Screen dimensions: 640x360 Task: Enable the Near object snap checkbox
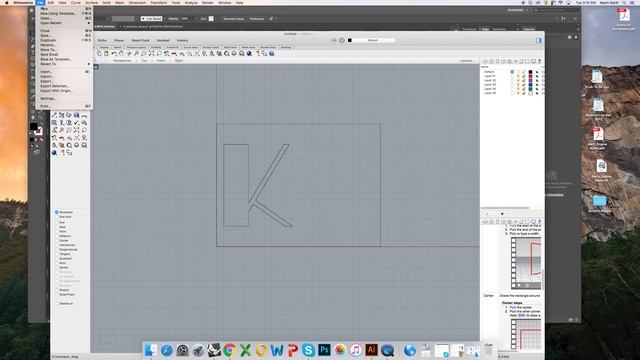click(57, 227)
